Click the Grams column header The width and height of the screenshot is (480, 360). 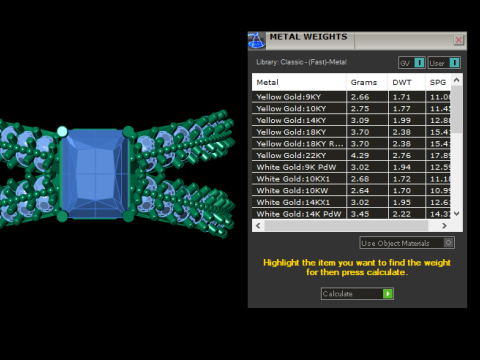tap(367, 82)
